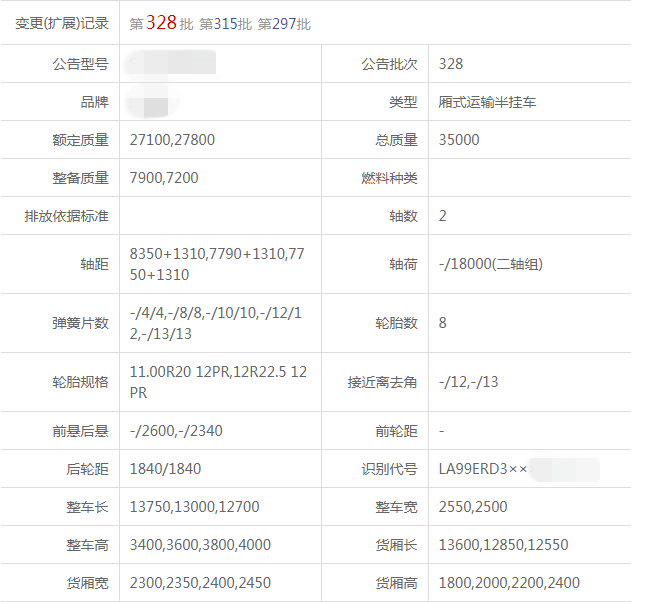Select the 轴荷 value -/18000(二轴组)
The width and height of the screenshot is (649, 602).
(x=491, y=264)
